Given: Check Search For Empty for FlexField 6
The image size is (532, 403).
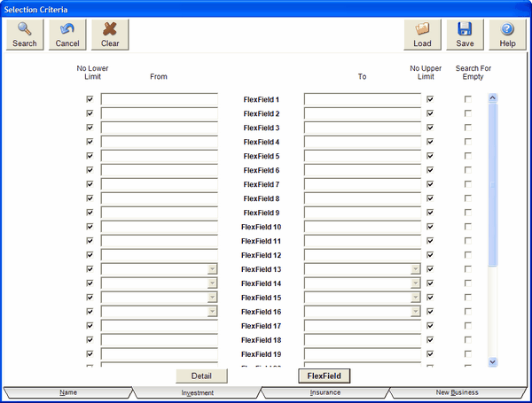Looking at the screenshot, I should coord(468,170).
